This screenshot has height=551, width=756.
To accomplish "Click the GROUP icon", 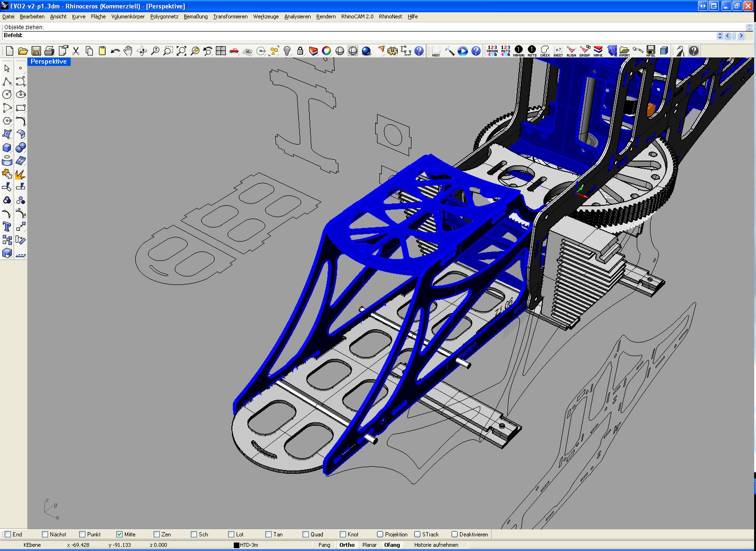I will click(x=584, y=51).
